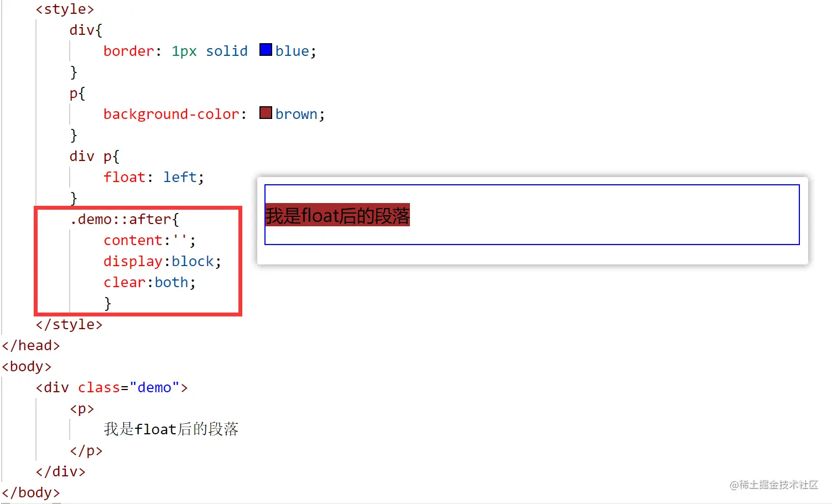Click the blue color swatch before blue
This screenshot has width=832, height=504.
(266, 50)
